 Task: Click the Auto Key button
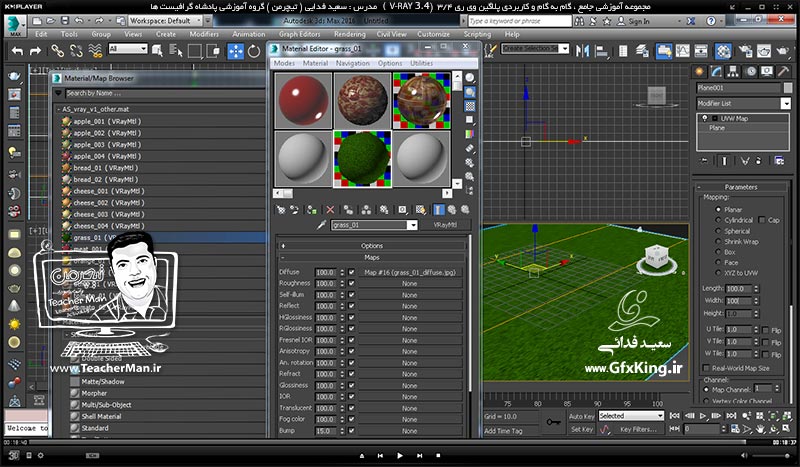pos(582,416)
